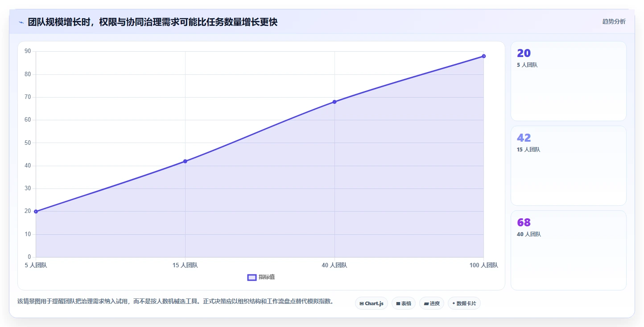Image resolution: width=644 pixels, height=327 pixels.
Task: Click the 15 人团队 card label
Action: 528,150
